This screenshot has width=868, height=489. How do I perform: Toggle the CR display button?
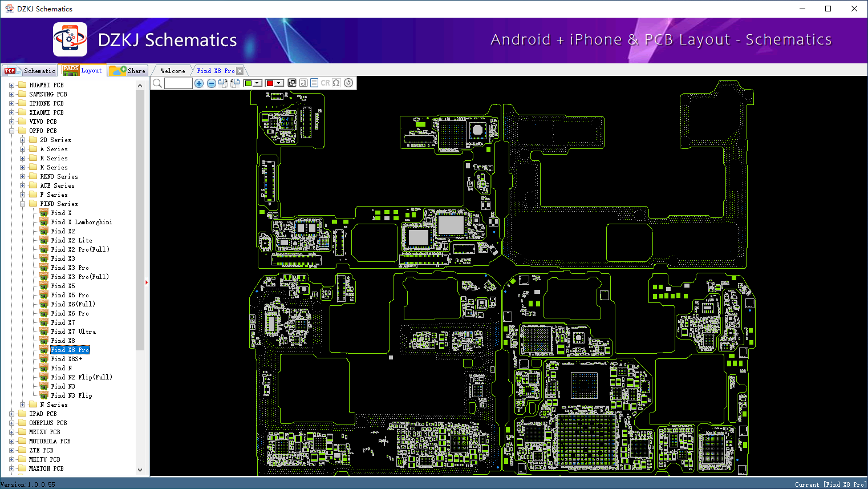pyautogui.click(x=325, y=83)
